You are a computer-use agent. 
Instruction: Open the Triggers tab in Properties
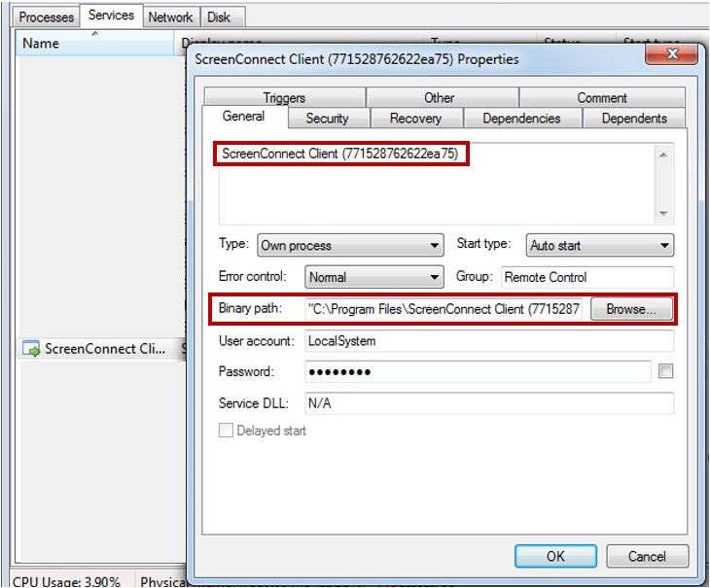[284, 98]
